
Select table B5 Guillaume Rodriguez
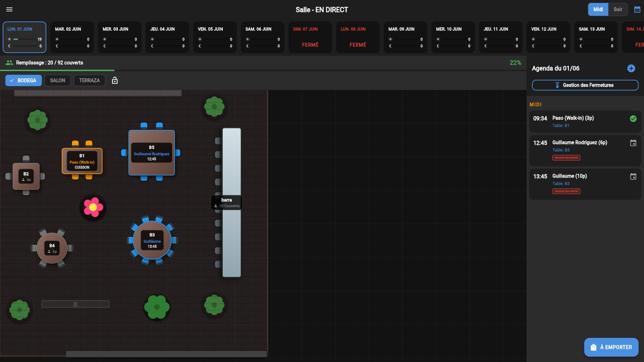(152, 153)
